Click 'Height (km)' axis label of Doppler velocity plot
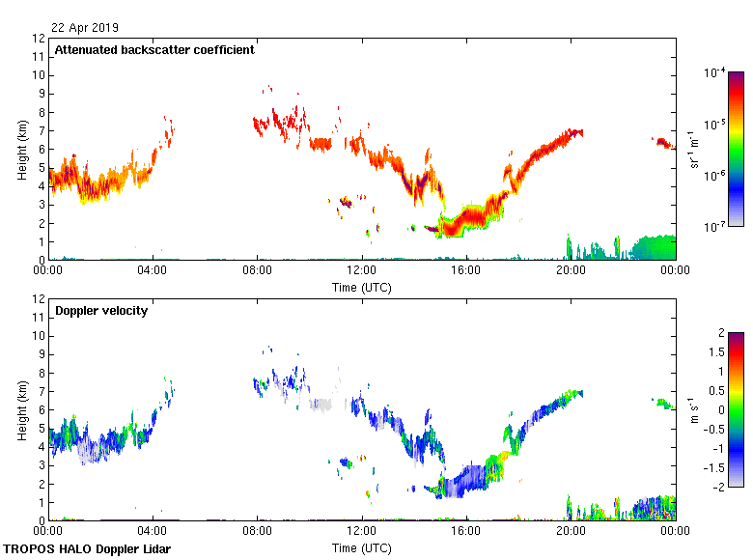Image resolution: width=753 pixels, height=560 pixels. click(21, 409)
